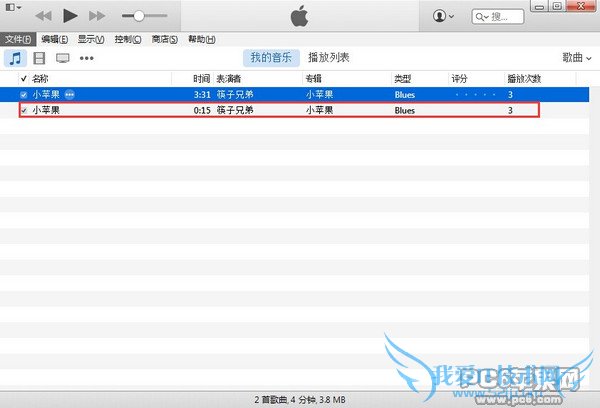The width and height of the screenshot is (600, 408).
Task: Click the search input field
Action: click(498, 17)
